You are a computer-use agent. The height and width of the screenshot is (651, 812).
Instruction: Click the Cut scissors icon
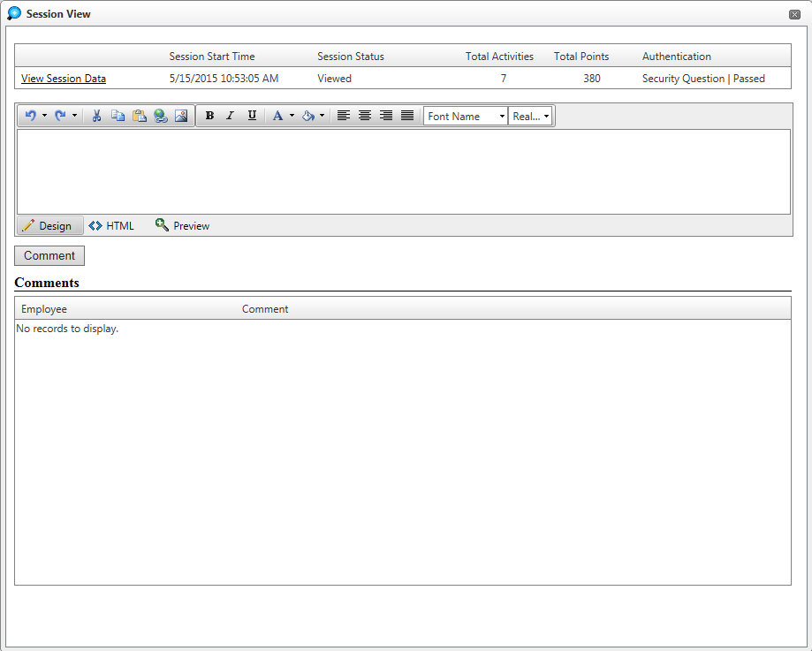[x=96, y=116]
